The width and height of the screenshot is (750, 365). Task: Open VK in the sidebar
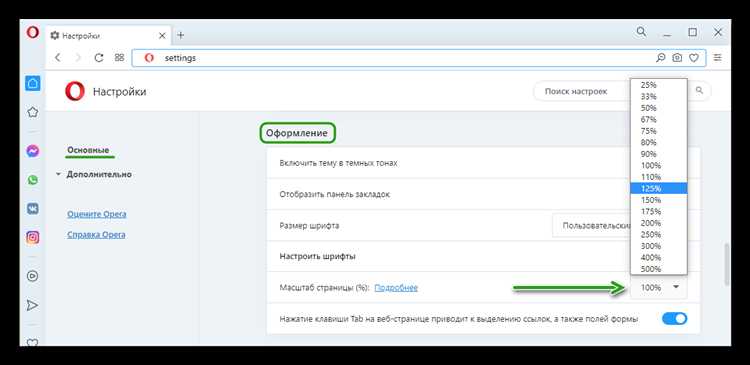[33, 209]
